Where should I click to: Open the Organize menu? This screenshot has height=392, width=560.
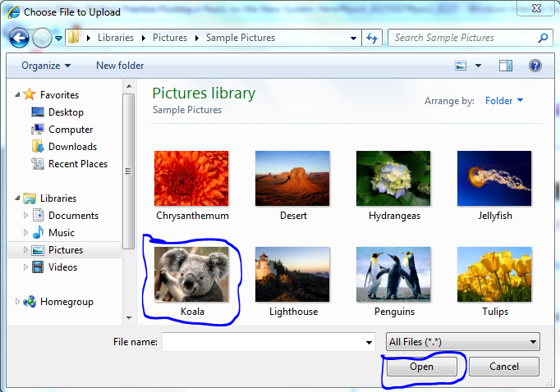pyautogui.click(x=46, y=66)
